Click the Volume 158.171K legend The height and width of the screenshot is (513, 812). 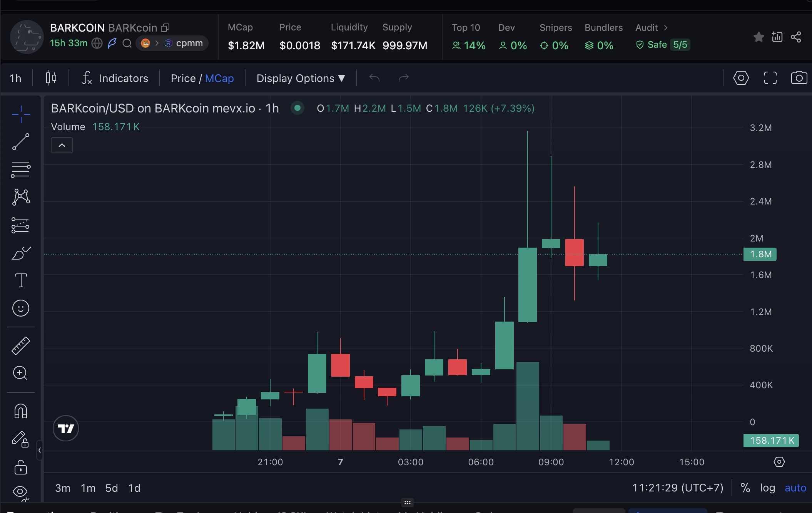pyautogui.click(x=95, y=127)
